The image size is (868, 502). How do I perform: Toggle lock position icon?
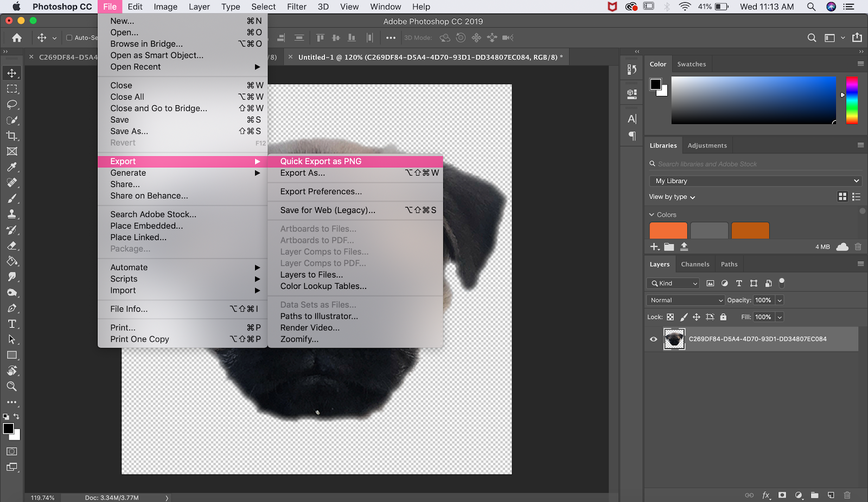(697, 317)
